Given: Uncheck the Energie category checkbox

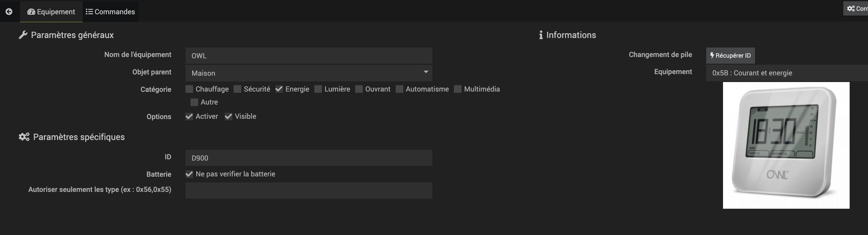Looking at the screenshot, I should pos(279,89).
